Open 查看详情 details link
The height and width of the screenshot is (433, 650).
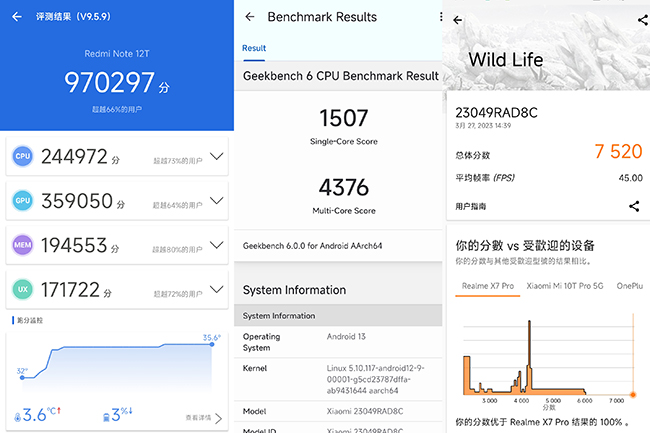[x=198, y=418]
